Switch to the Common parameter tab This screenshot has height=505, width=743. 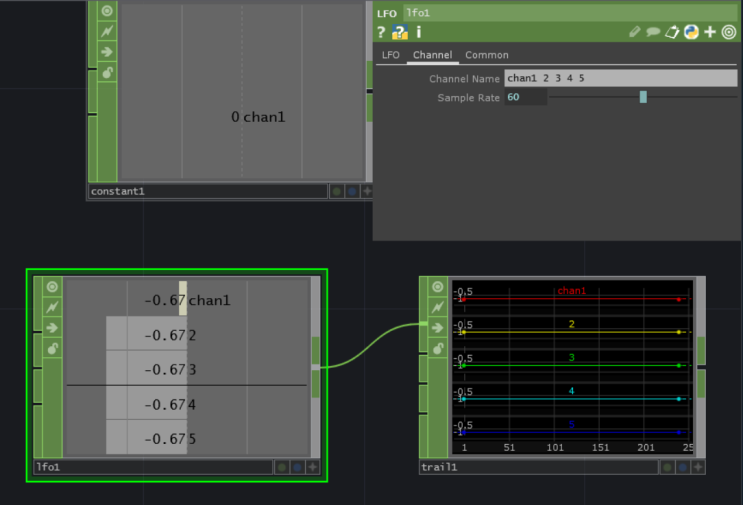tap(487, 55)
